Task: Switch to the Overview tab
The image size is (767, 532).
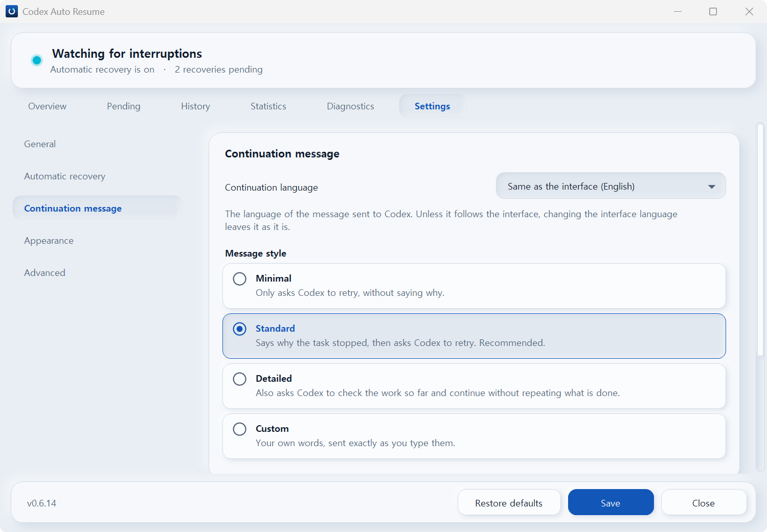Action: pos(48,106)
